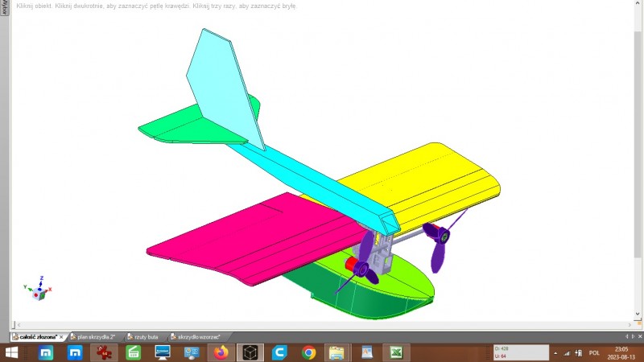The width and height of the screenshot is (644, 362).
Task: Open the 'plan skrzydła 2' document tab
Action: (95, 337)
